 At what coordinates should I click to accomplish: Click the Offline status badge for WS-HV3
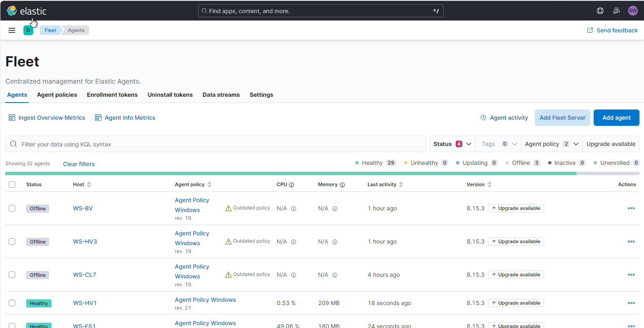(38, 242)
